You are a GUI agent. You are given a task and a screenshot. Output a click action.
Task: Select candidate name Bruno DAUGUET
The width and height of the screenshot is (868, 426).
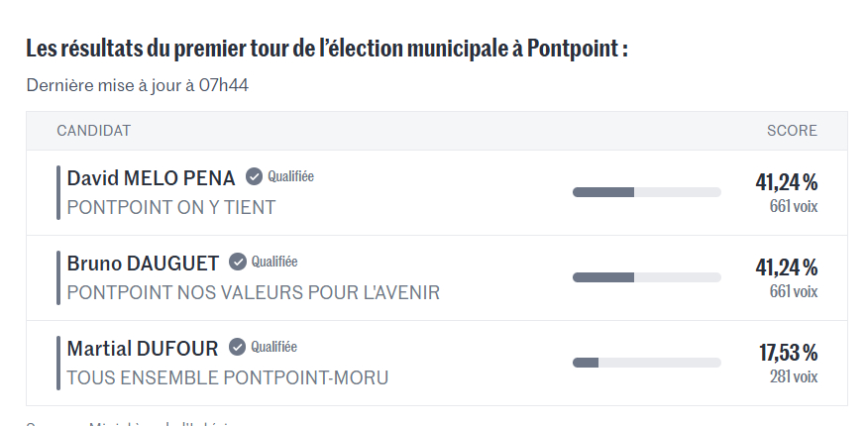point(143,264)
